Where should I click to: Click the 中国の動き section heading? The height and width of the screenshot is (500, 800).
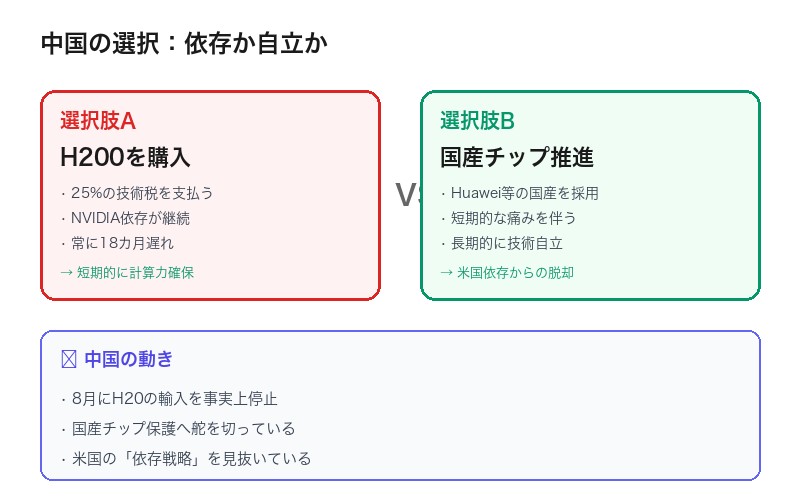coord(128,360)
